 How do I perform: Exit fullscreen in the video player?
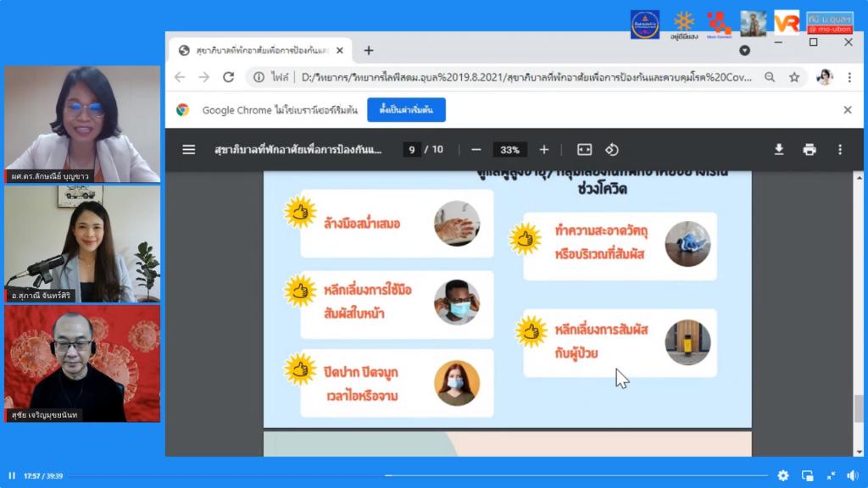(x=831, y=476)
